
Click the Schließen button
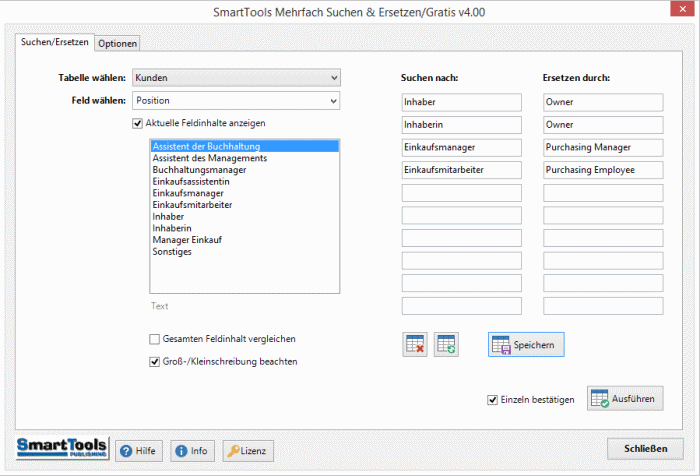(645, 448)
